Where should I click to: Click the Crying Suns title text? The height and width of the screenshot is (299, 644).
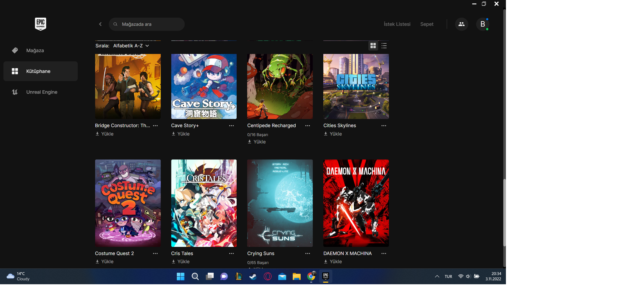coord(261,254)
